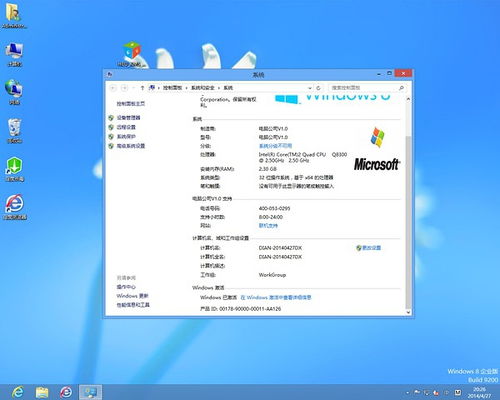Select the Network desktop icon

(14, 92)
